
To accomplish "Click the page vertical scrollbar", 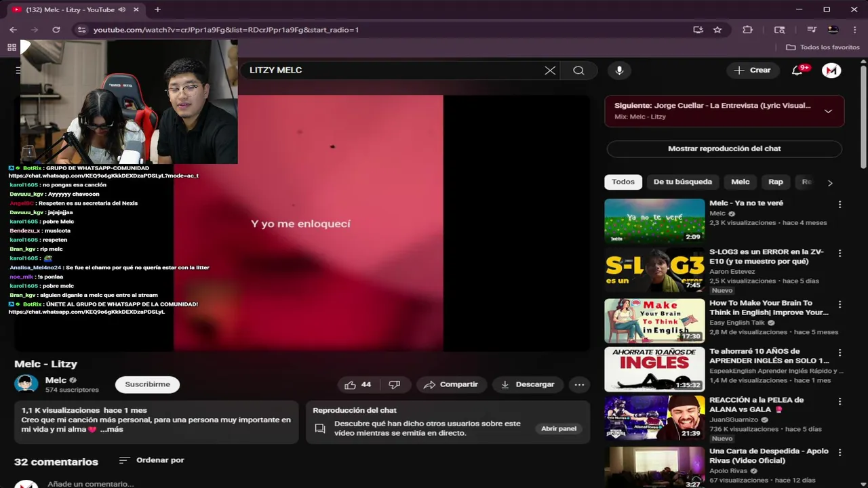I will [863, 115].
